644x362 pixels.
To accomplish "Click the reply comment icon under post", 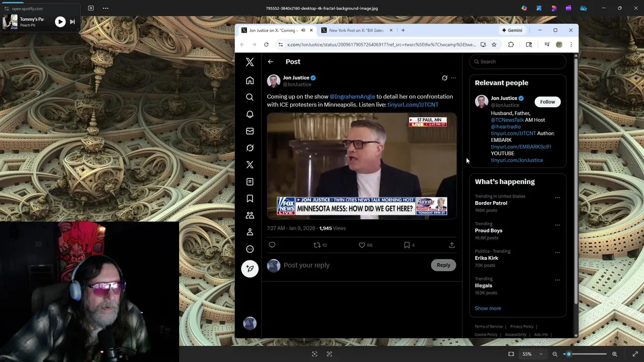I will click(x=272, y=245).
